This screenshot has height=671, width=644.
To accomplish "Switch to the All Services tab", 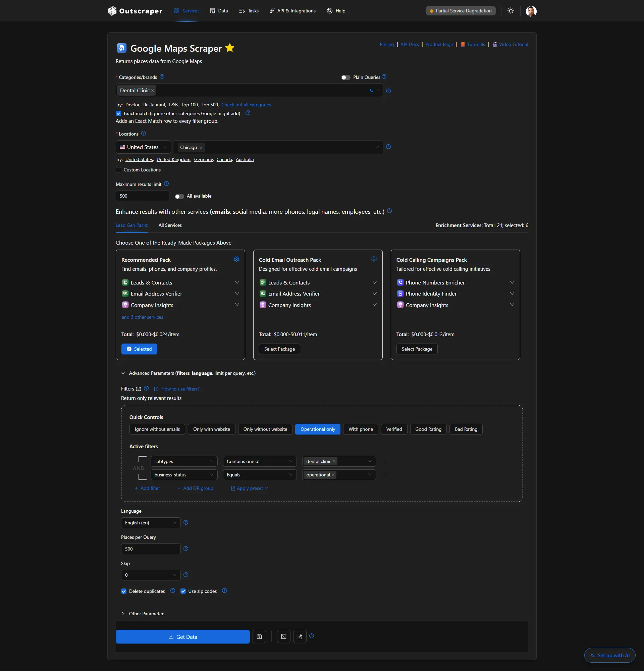I will click(x=170, y=225).
